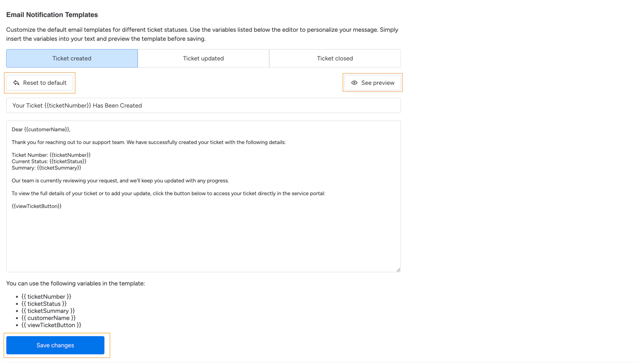Viewport: 644px width, 363px height.
Task: Open the Ticket closed tab
Action: pos(335,58)
